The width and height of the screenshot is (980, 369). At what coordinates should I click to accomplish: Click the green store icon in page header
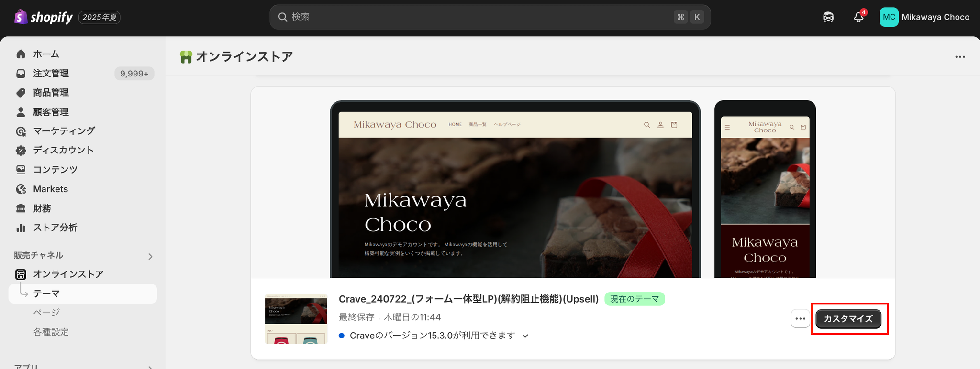[186, 57]
